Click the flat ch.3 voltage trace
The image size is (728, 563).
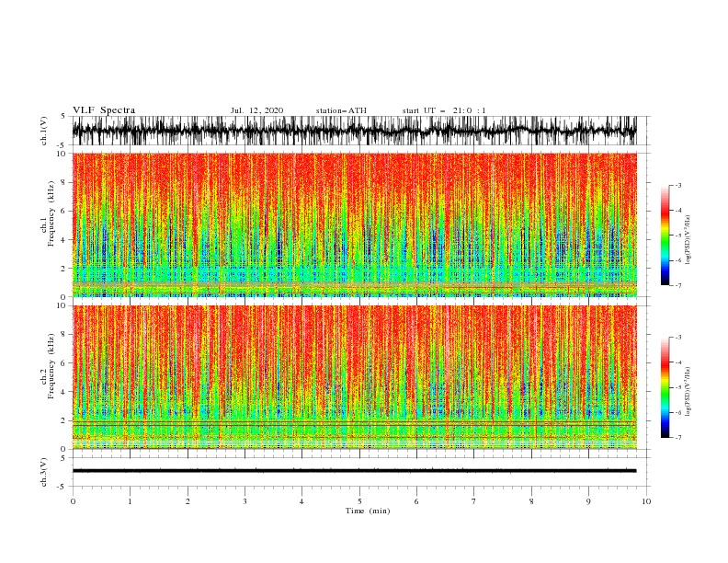coord(354,471)
